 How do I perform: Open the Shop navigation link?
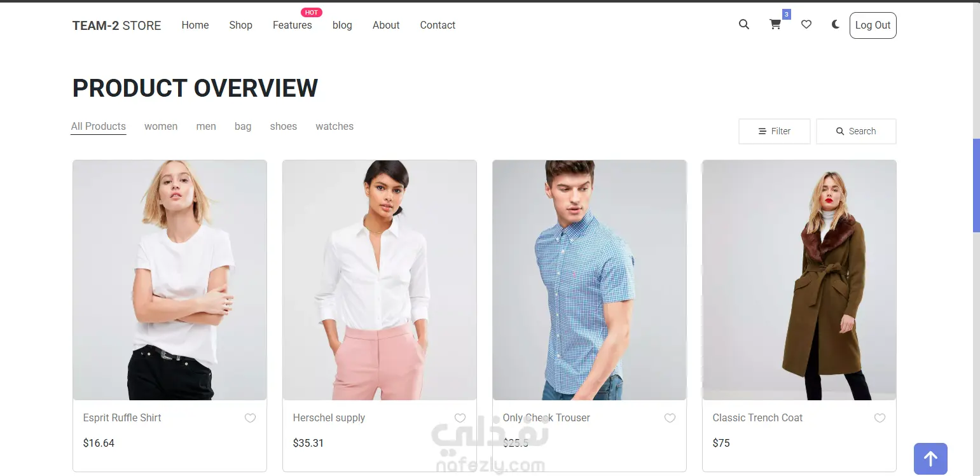click(x=241, y=25)
